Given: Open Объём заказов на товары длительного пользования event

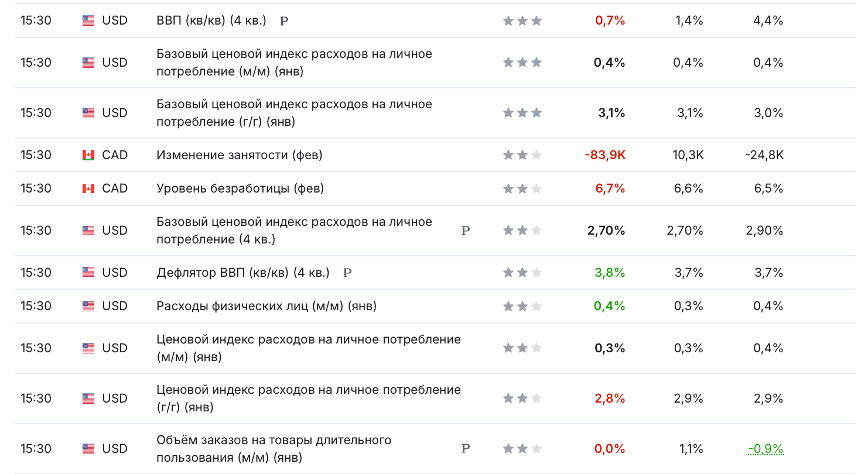Looking at the screenshot, I should [x=274, y=449].
